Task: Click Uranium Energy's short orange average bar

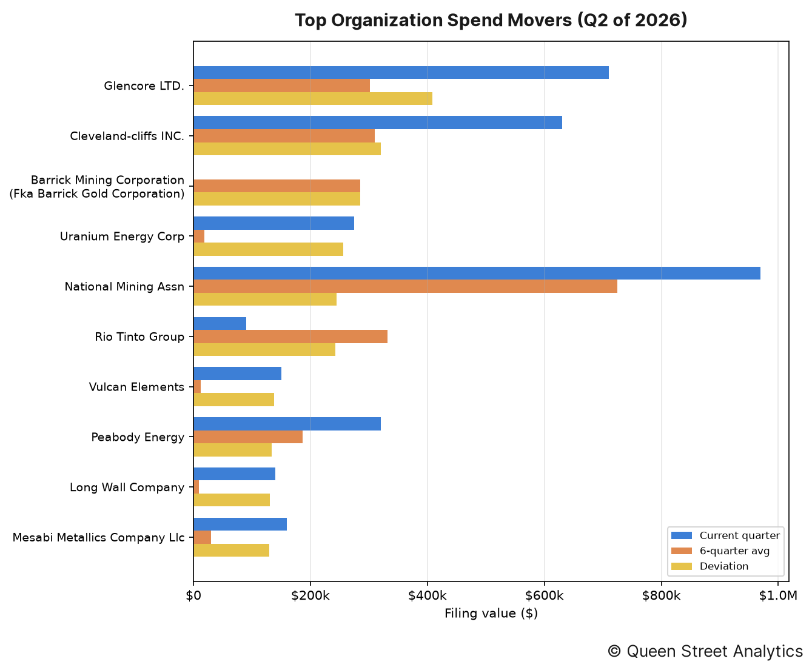Action: click(x=199, y=236)
